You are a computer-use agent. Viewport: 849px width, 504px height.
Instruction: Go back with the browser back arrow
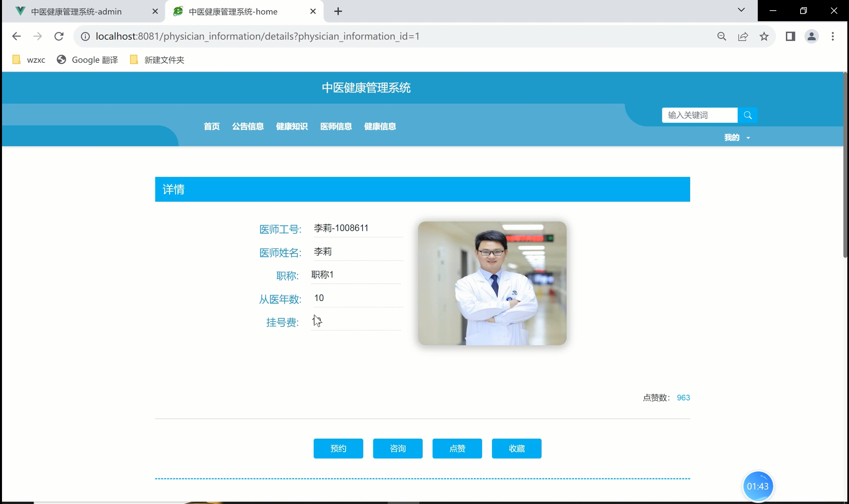(16, 36)
